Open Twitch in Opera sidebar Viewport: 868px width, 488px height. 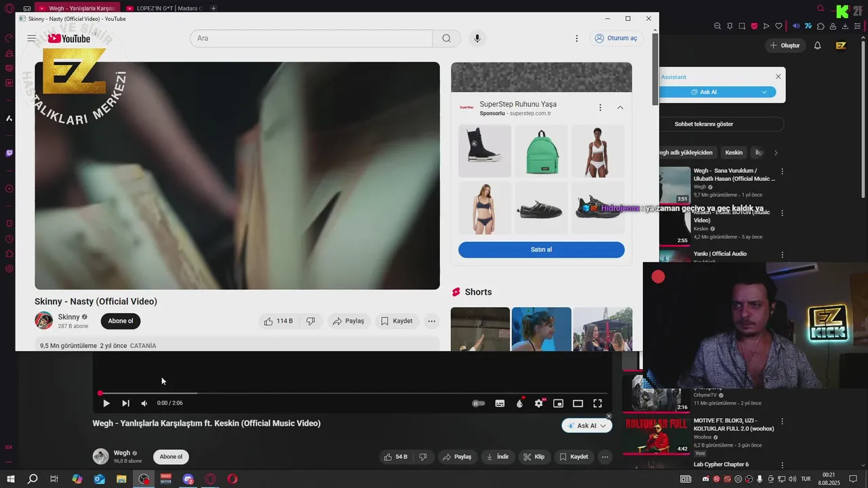click(x=9, y=153)
